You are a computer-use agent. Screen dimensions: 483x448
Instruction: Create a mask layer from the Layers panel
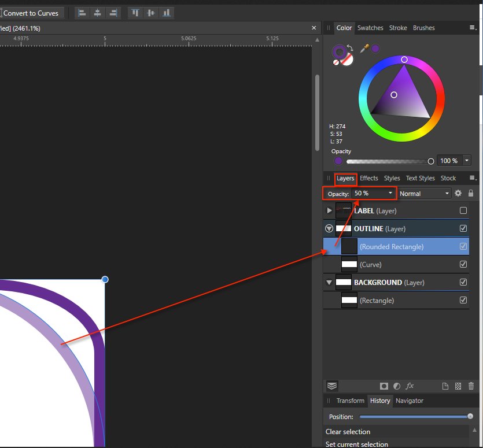click(385, 386)
